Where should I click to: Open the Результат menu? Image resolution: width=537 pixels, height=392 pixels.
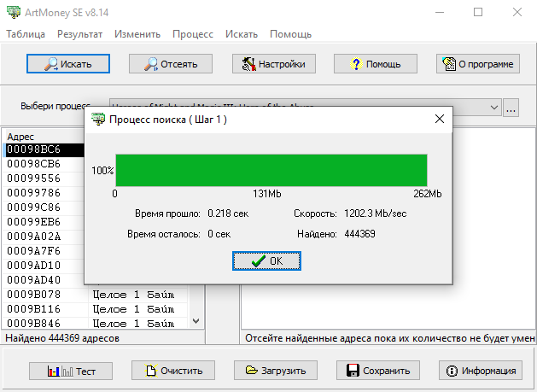79,34
